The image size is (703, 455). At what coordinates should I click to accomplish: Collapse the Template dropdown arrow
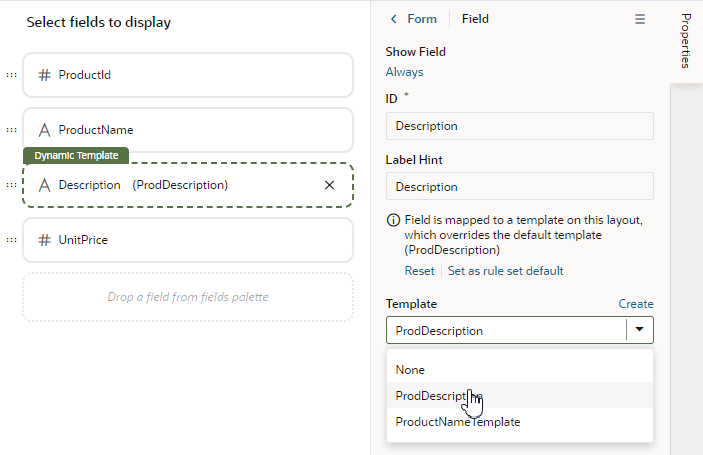(x=639, y=330)
